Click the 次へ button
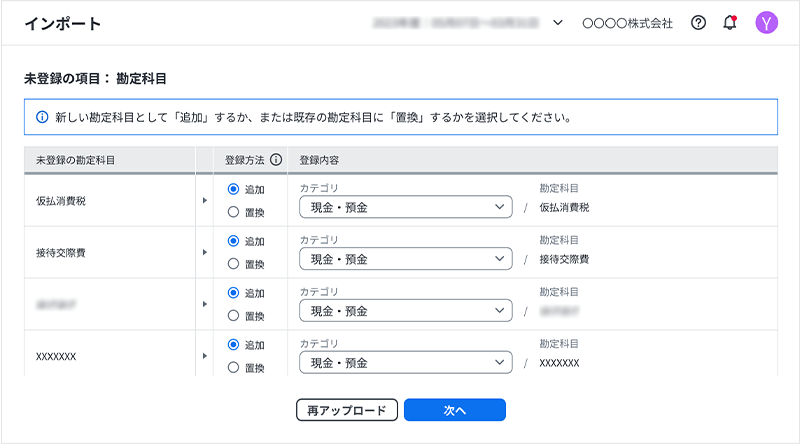800x444 pixels. [x=455, y=410]
